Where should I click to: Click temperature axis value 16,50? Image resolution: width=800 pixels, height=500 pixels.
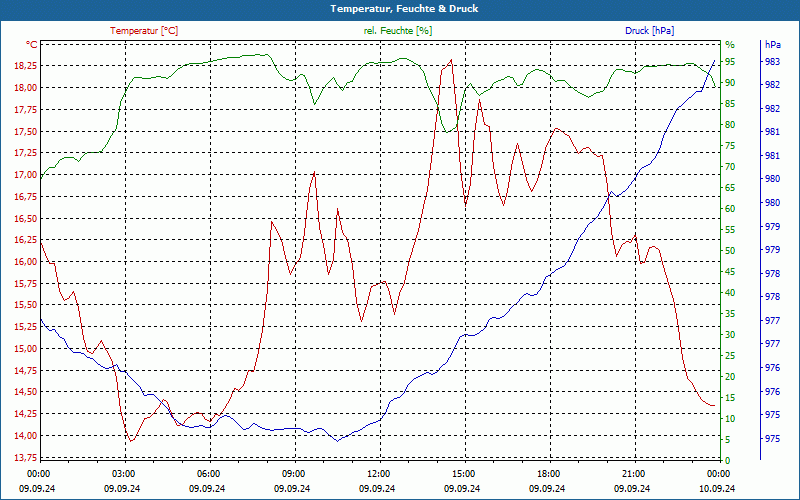(x=26, y=218)
